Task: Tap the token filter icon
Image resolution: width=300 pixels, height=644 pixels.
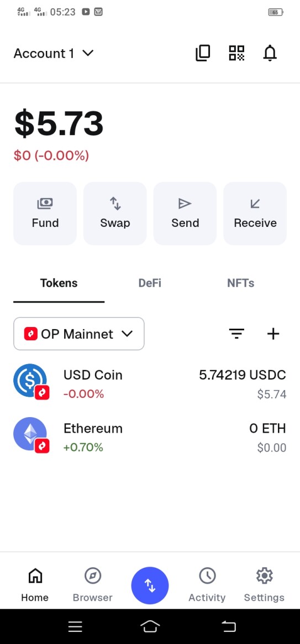Action: (x=237, y=334)
